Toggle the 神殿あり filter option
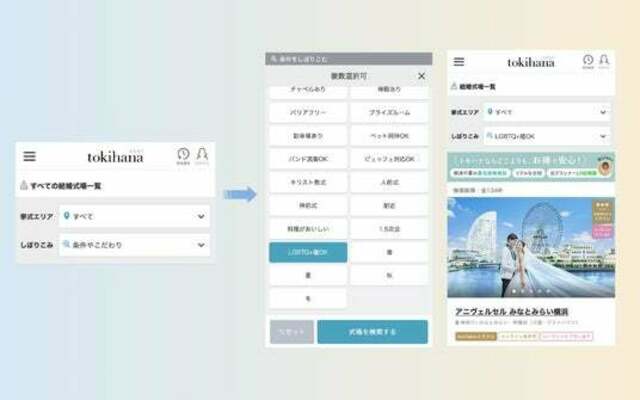Viewport: 640px width, 400px height. [389, 90]
